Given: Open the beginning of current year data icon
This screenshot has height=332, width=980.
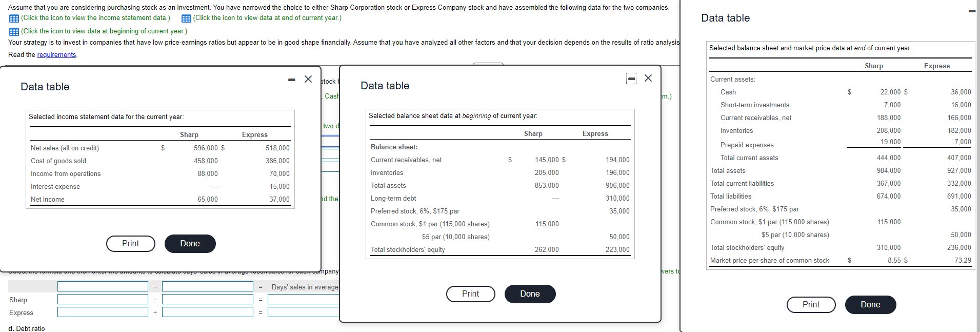Looking at the screenshot, I should coord(14,32).
